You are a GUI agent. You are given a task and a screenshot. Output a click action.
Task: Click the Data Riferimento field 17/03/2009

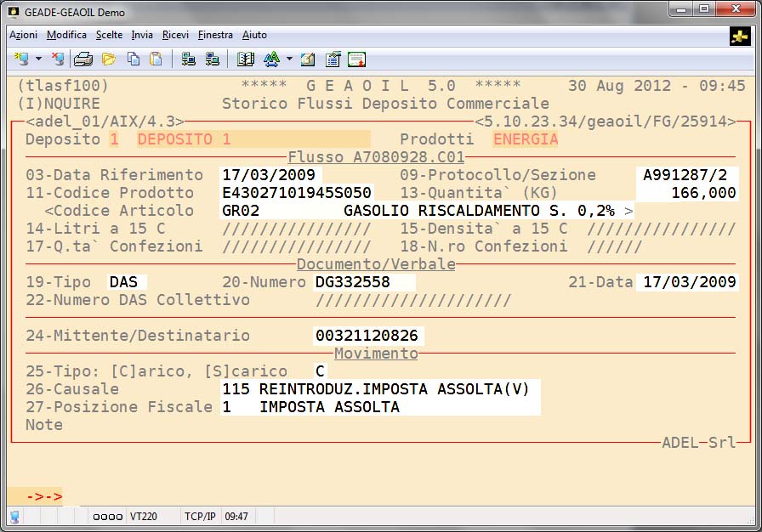tap(269, 175)
